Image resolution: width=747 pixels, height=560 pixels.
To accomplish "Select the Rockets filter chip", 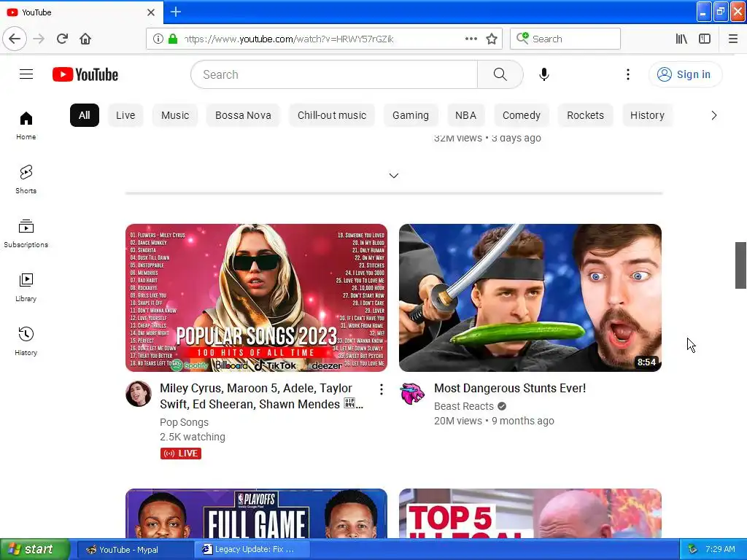I will 585,115.
